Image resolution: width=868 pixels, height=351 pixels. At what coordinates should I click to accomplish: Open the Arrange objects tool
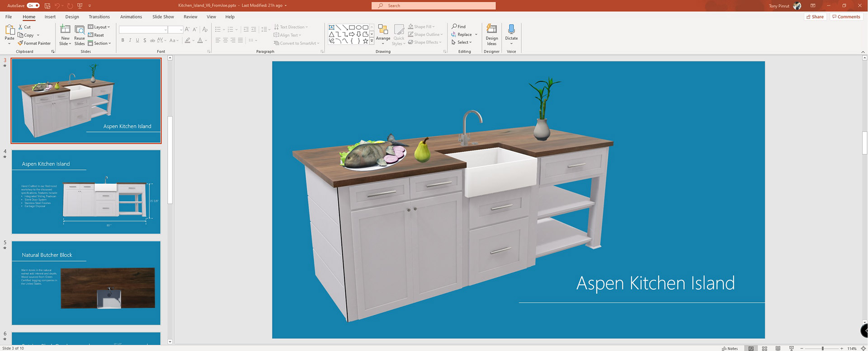tap(383, 30)
